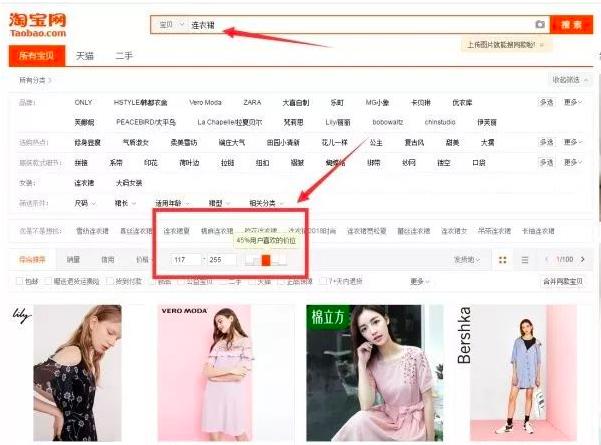
Task: Click the 合并同款宝贝 button
Action: (563, 281)
